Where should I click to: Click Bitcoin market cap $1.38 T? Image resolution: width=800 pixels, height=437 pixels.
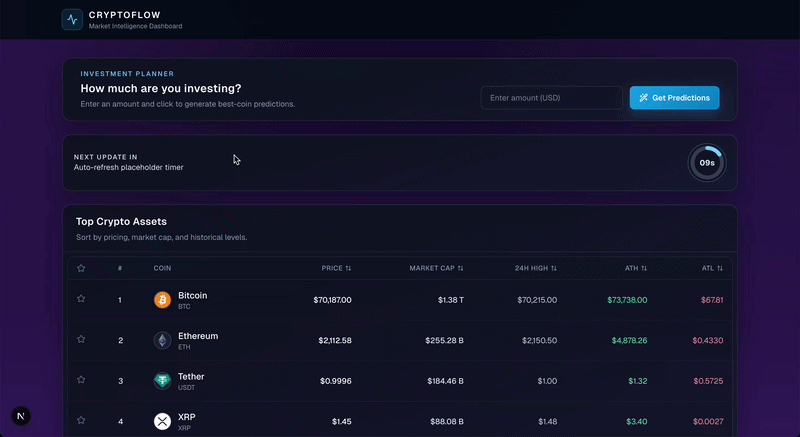(451, 300)
